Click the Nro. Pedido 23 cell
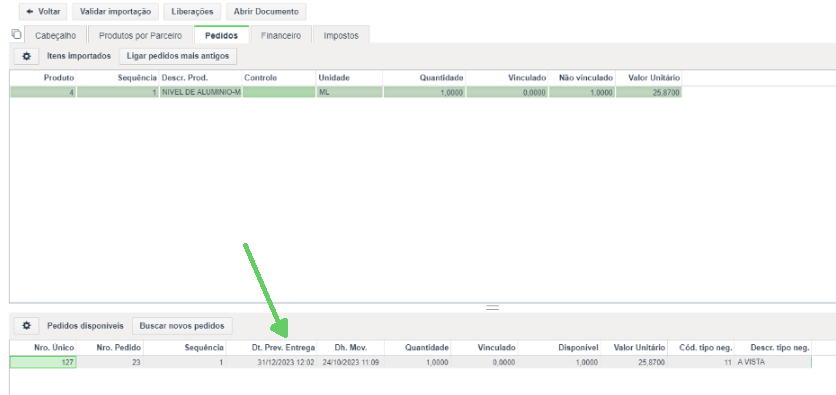 coord(110,362)
